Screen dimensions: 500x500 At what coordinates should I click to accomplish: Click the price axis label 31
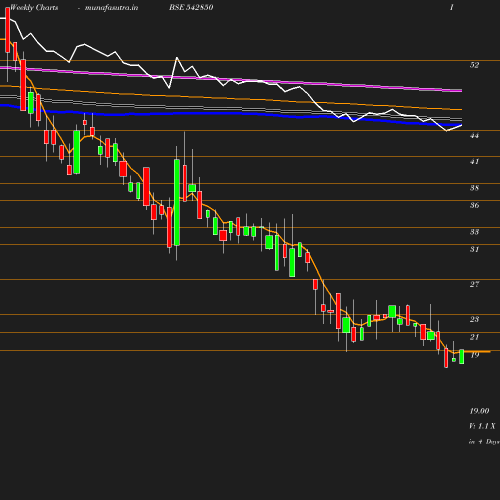click(474, 249)
